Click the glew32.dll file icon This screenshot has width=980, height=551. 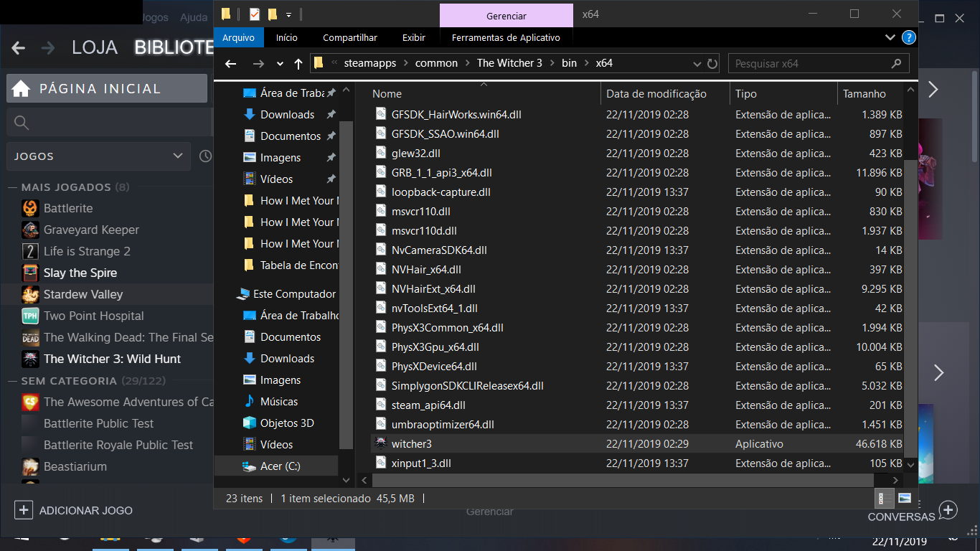[x=381, y=154]
